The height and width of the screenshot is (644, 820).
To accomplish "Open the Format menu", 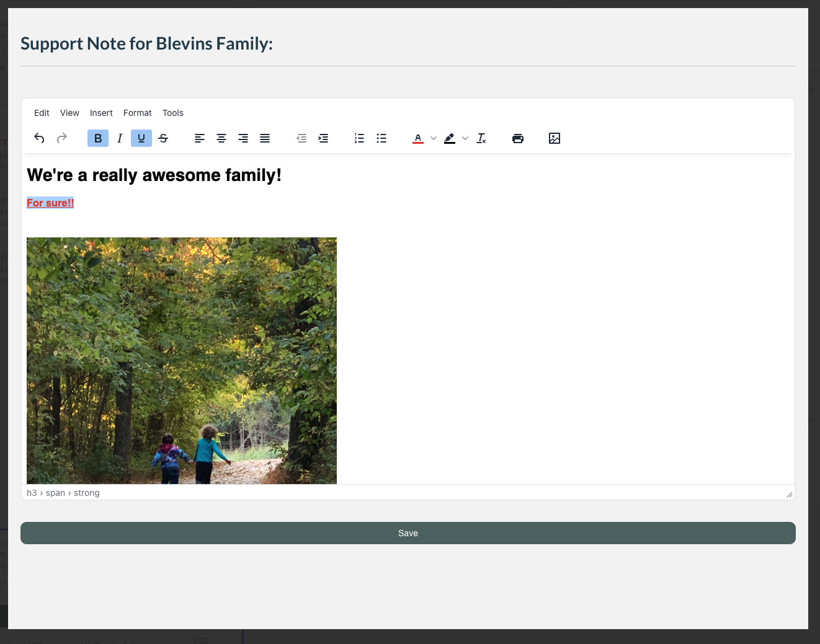I will pos(137,113).
